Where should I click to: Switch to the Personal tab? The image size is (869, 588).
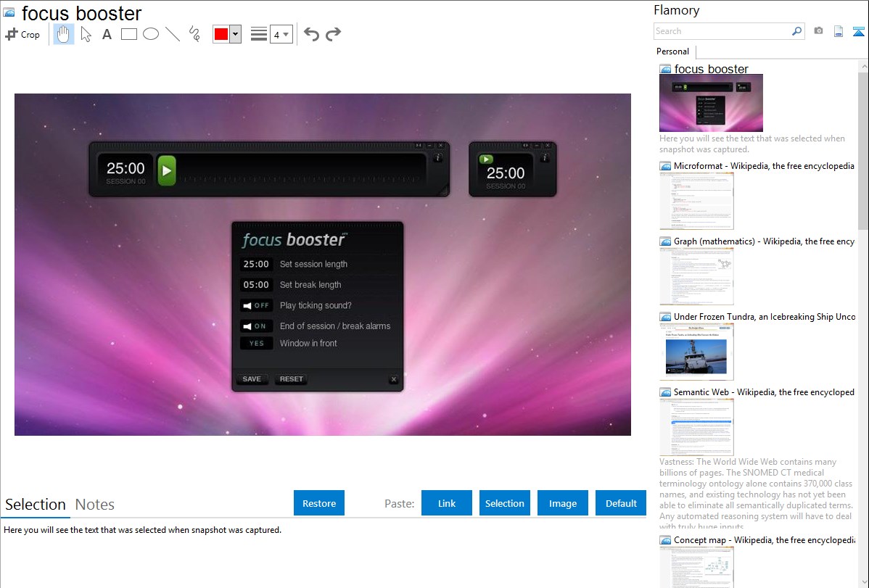pyautogui.click(x=673, y=51)
